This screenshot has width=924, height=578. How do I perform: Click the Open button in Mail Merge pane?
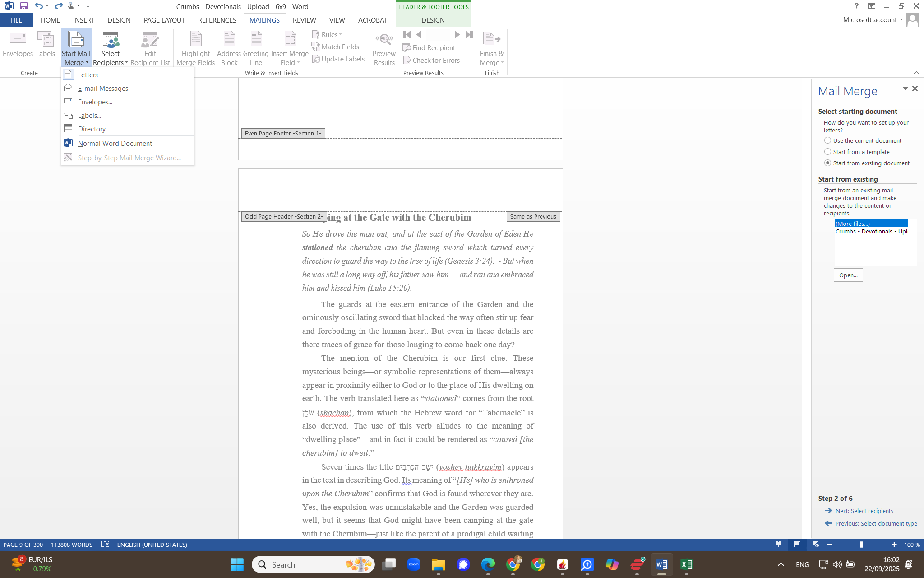pos(848,275)
